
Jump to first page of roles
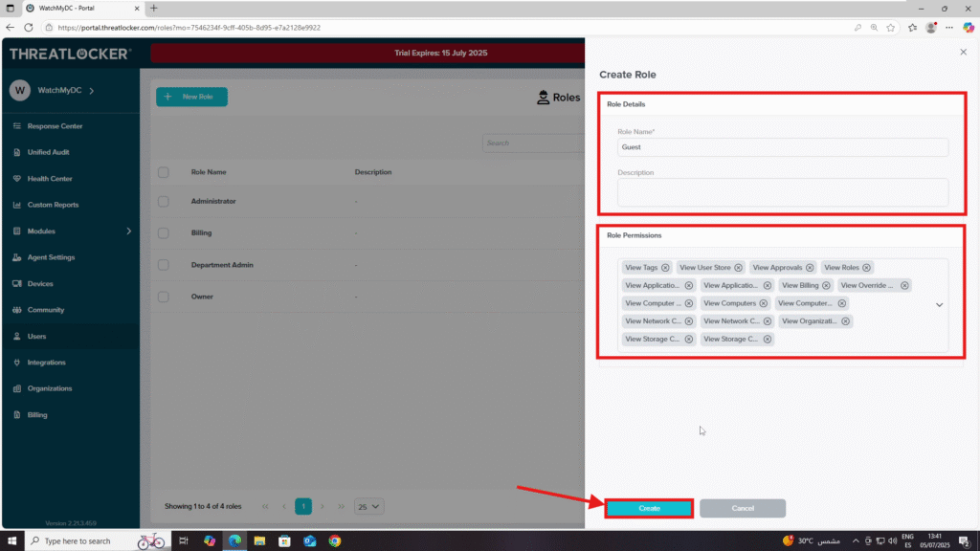pyautogui.click(x=265, y=507)
